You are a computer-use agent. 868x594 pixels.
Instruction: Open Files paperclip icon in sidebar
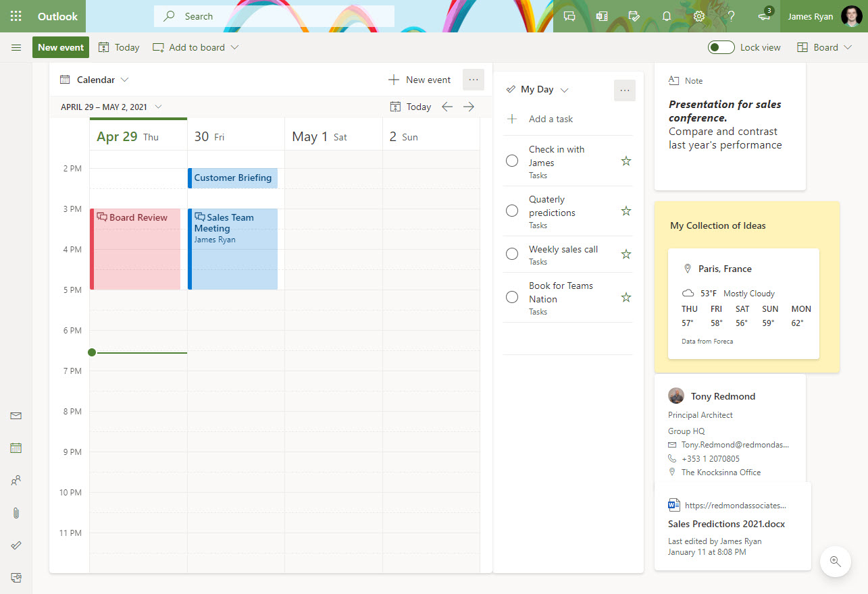[x=16, y=513]
